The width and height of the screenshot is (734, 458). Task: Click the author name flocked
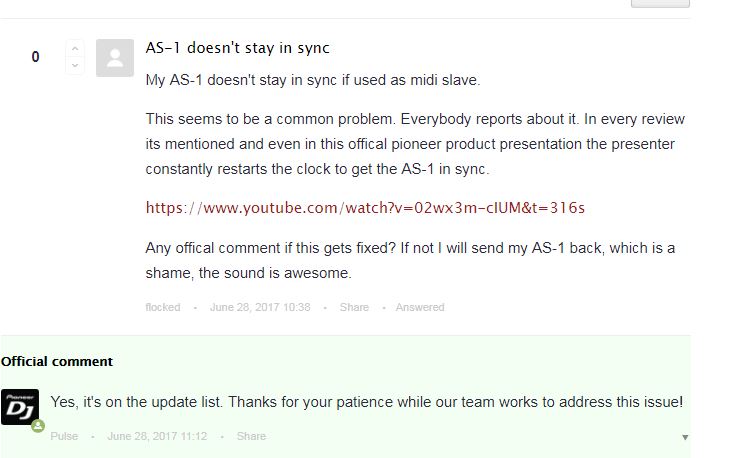[x=163, y=307]
